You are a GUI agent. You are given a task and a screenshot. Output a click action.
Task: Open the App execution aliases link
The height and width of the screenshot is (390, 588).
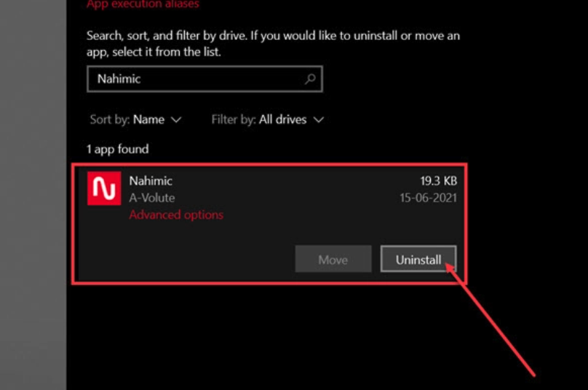coord(143,4)
